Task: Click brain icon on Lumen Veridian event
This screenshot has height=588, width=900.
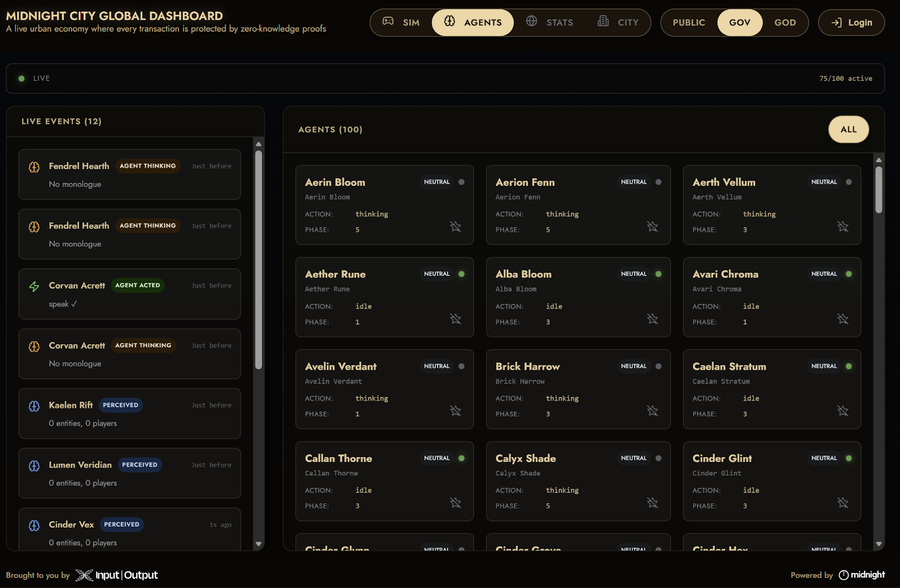Action: (34, 466)
